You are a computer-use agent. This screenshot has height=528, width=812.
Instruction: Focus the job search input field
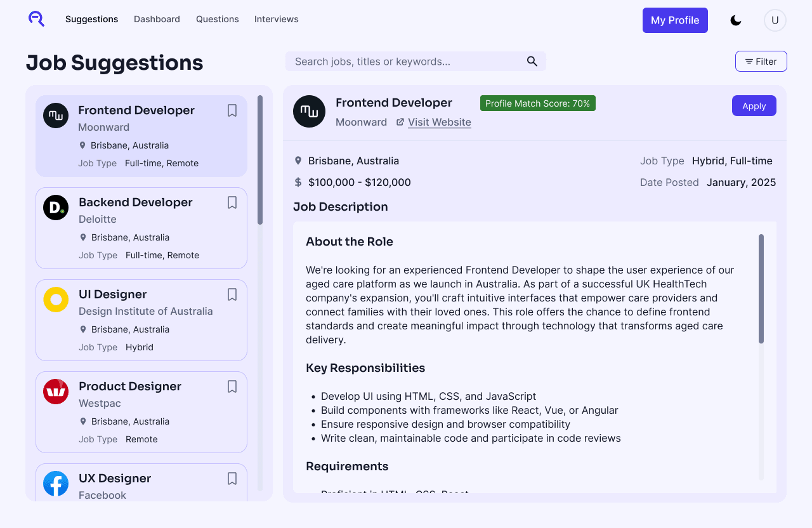pyautogui.click(x=406, y=62)
